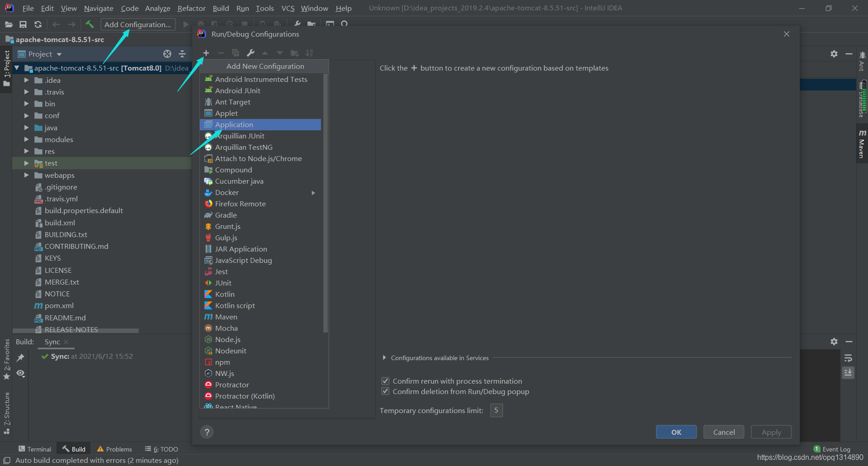Open Project panel settings gear
Viewport: 868px width, 466px height.
click(x=834, y=54)
